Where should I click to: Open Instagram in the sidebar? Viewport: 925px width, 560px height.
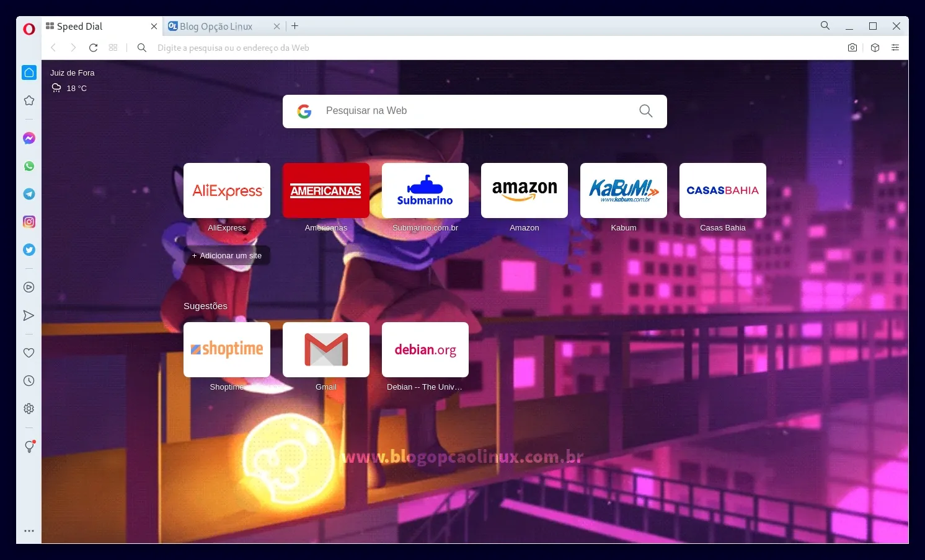coord(29,222)
